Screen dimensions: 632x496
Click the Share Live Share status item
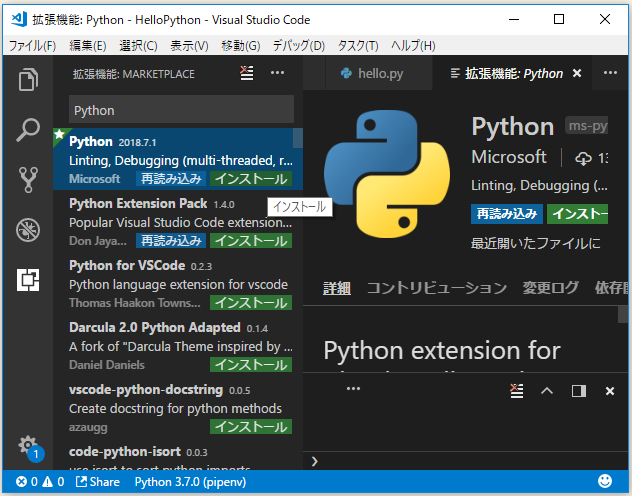pyautogui.click(x=98, y=482)
